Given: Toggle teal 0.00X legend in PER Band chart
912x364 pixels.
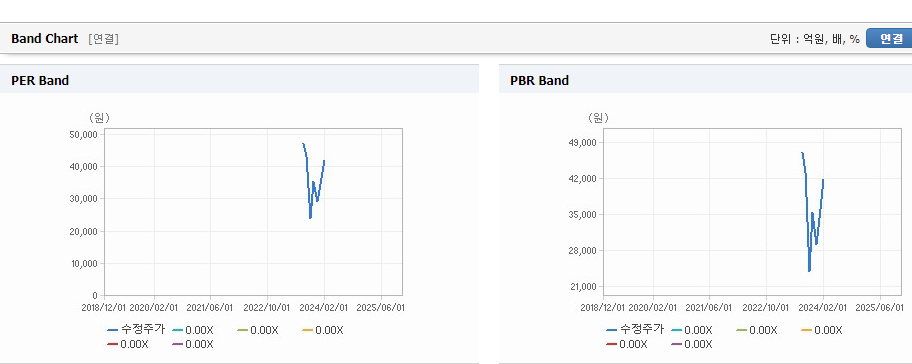Looking at the screenshot, I should click(x=193, y=330).
